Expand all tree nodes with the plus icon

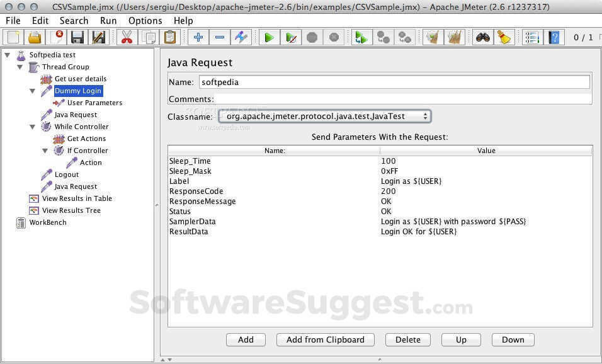(198, 37)
